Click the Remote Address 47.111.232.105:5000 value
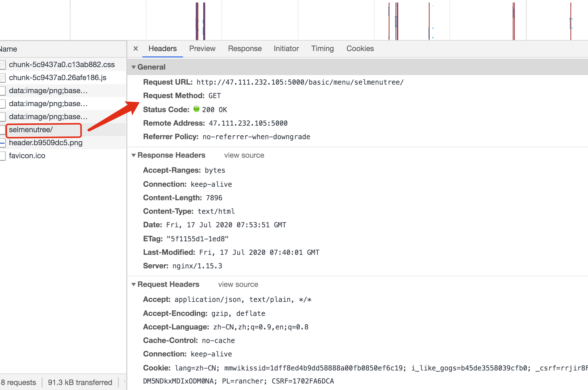 (248, 123)
